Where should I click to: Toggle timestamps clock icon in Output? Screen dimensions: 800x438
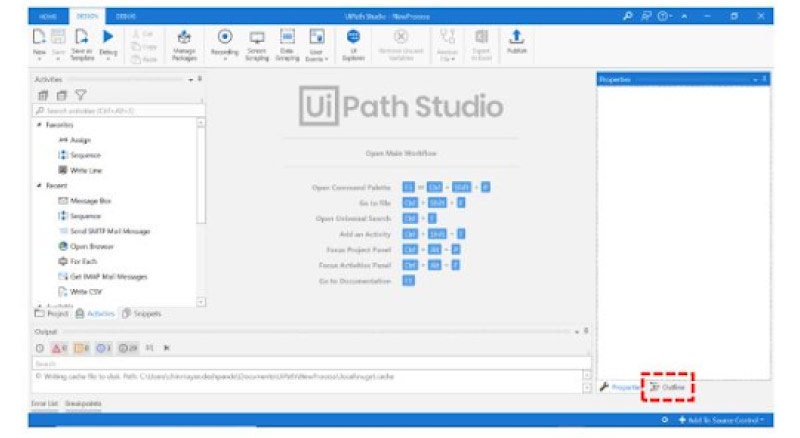pyautogui.click(x=40, y=348)
